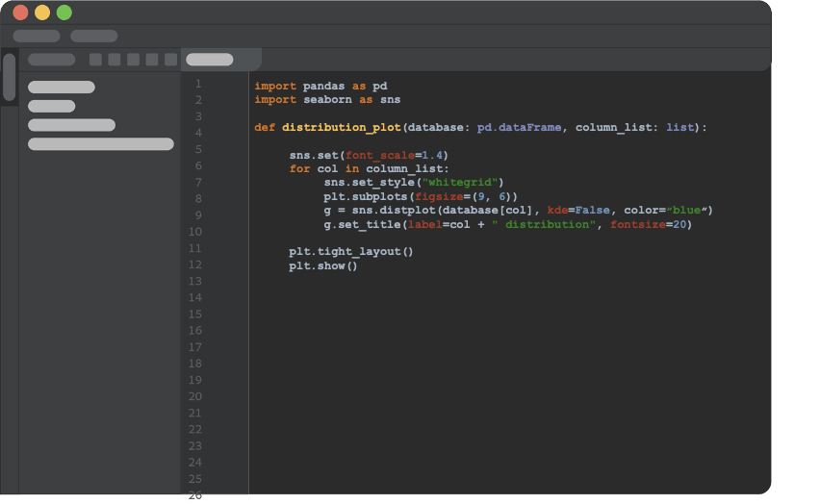
Task: Click the sidebar vertical scrollbar thumb
Action: [x=9, y=77]
